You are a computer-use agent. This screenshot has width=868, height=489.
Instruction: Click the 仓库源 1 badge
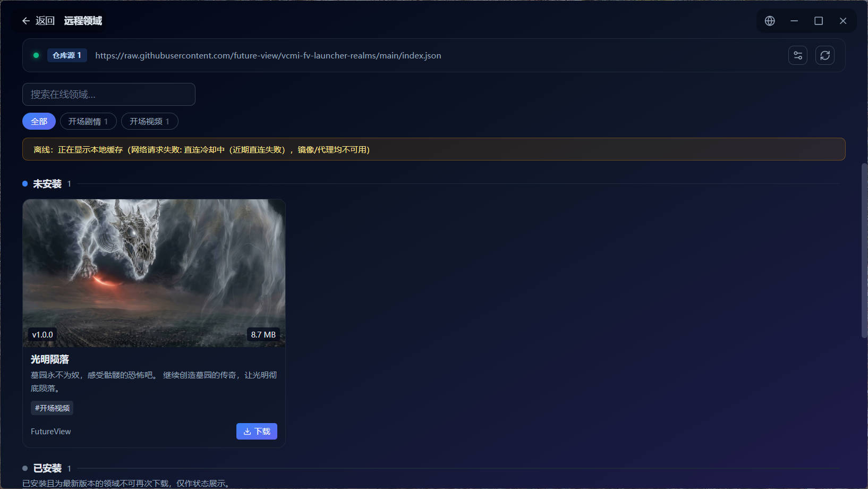pyautogui.click(x=67, y=55)
